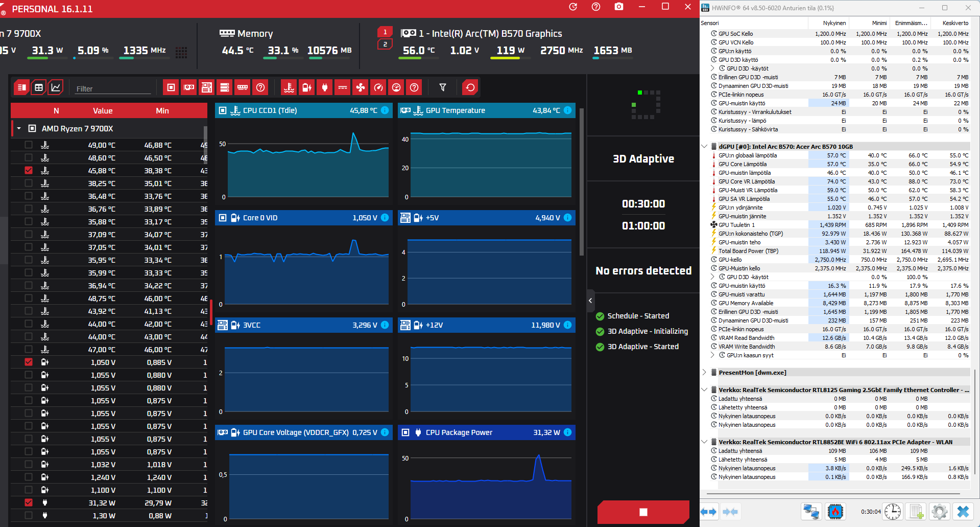Toggle the CPU sensor filter icon

click(x=171, y=88)
